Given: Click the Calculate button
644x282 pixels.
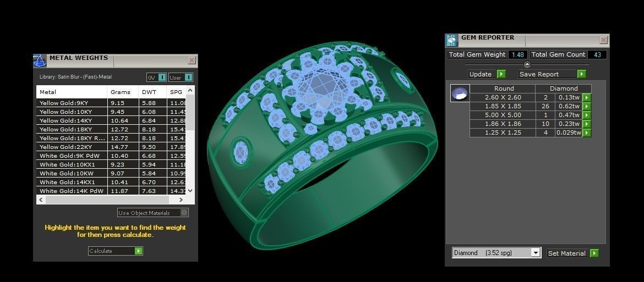Looking at the screenshot, I should pyautogui.click(x=116, y=251).
